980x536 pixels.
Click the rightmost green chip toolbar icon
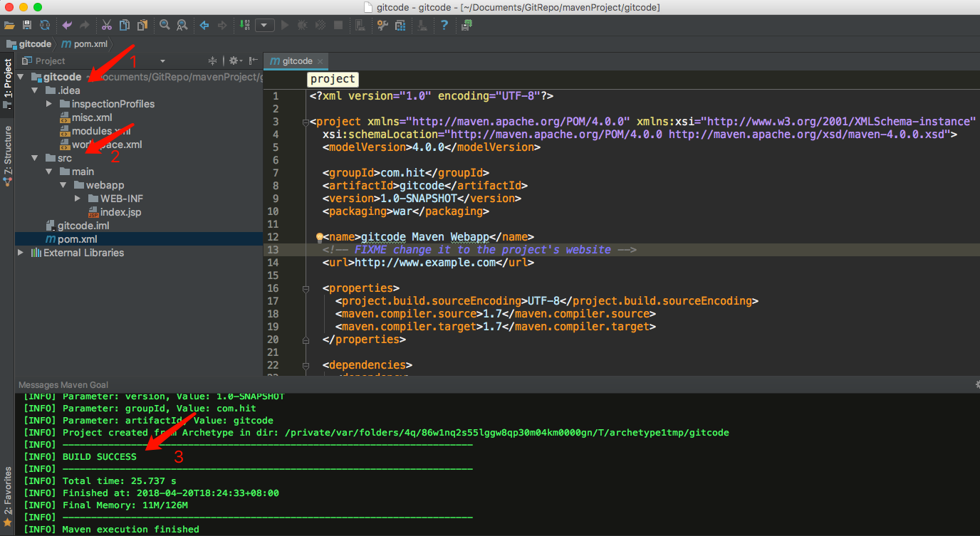466,25
